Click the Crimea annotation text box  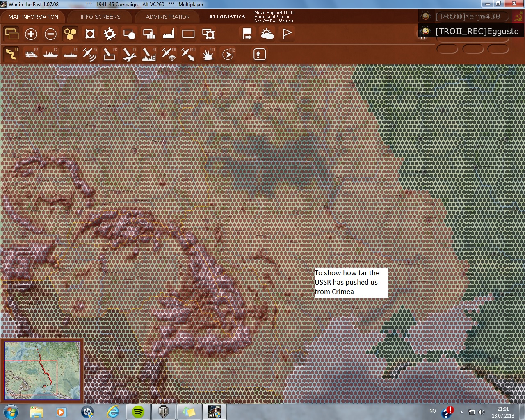(351, 283)
